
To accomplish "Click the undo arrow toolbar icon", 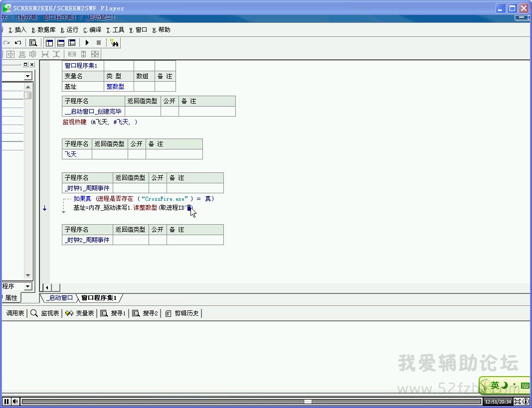I will pyautogui.click(x=18, y=43).
